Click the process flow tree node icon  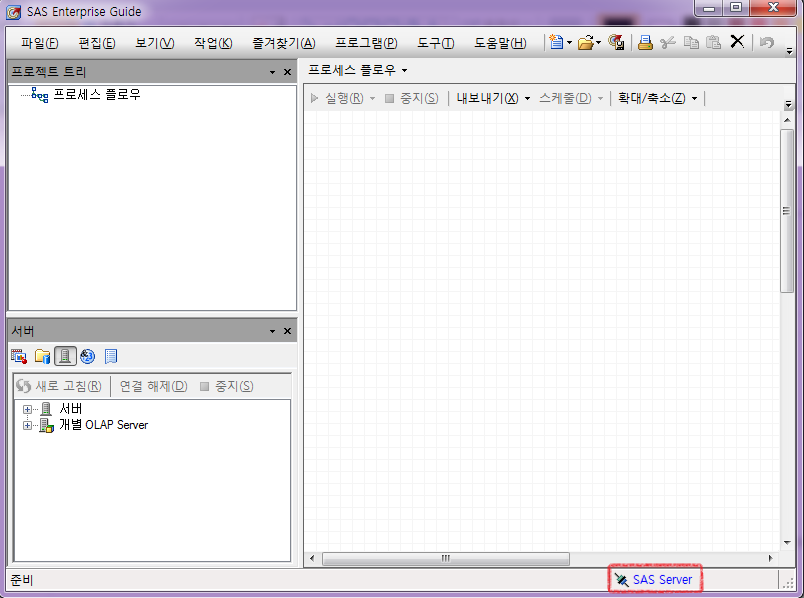[x=40, y=95]
